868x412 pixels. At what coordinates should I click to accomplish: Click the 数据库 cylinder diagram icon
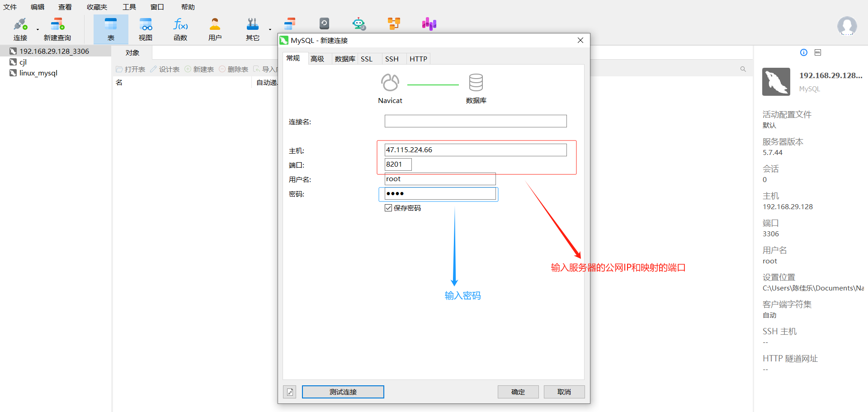pos(476,83)
